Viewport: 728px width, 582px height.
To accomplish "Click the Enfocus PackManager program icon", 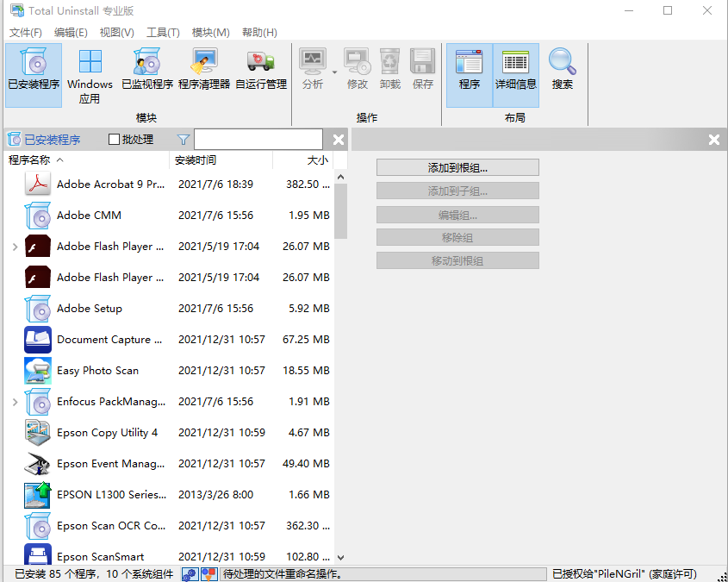I will [38, 402].
